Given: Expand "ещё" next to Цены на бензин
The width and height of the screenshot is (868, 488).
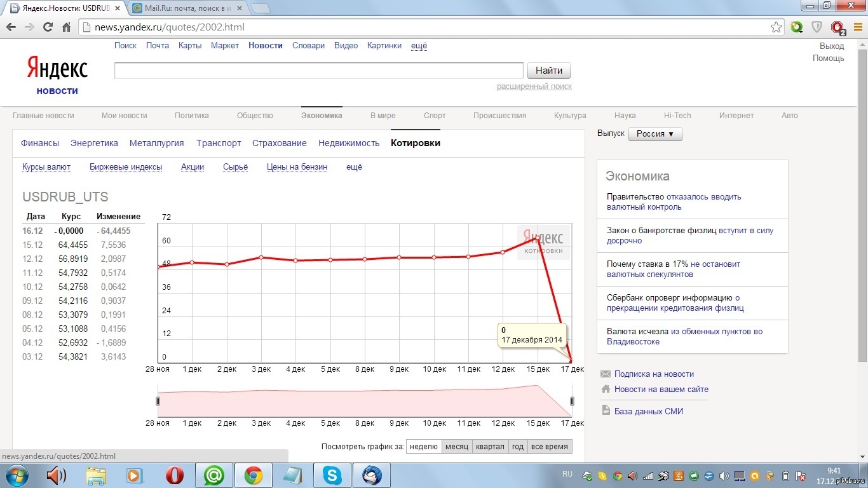Looking at the screenshot, I should tap(354, 167).
